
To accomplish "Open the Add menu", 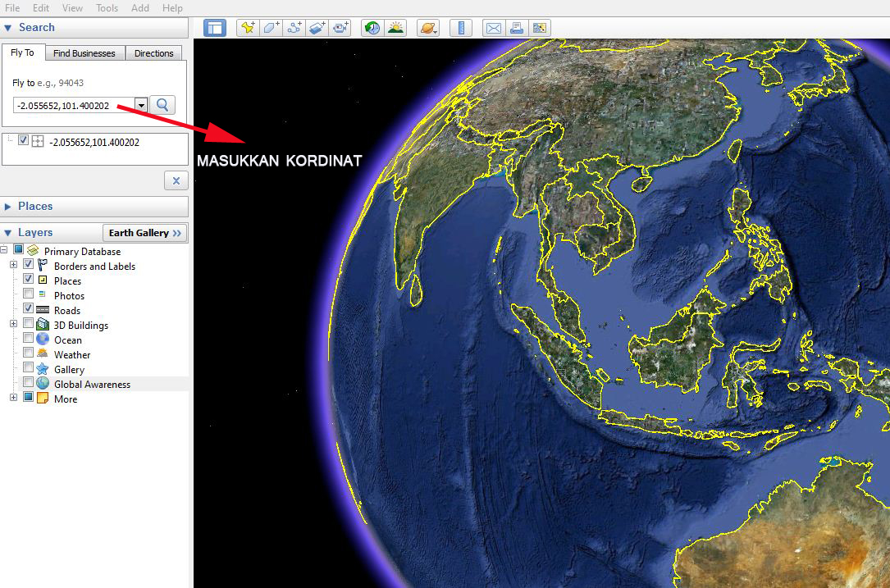I will (140, 8).
